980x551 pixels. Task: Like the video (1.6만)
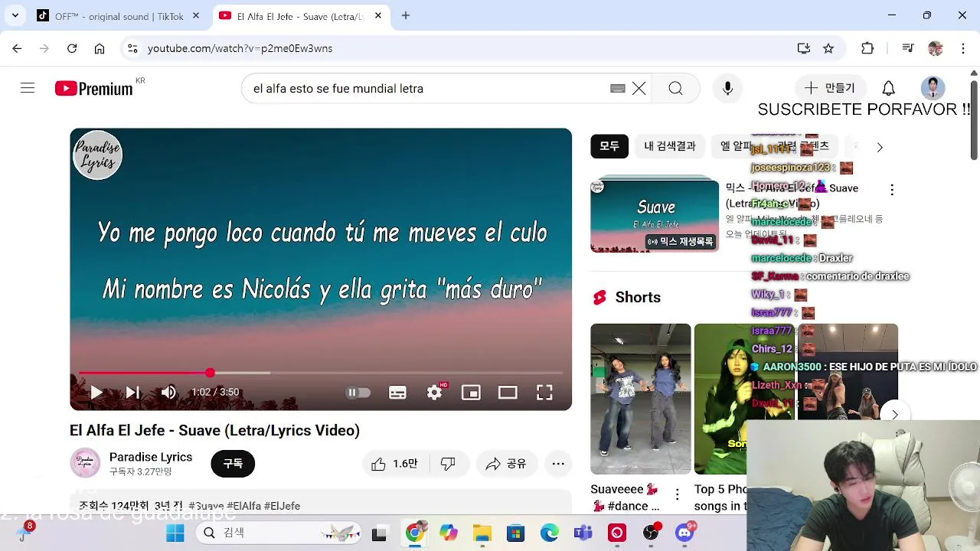395,464
